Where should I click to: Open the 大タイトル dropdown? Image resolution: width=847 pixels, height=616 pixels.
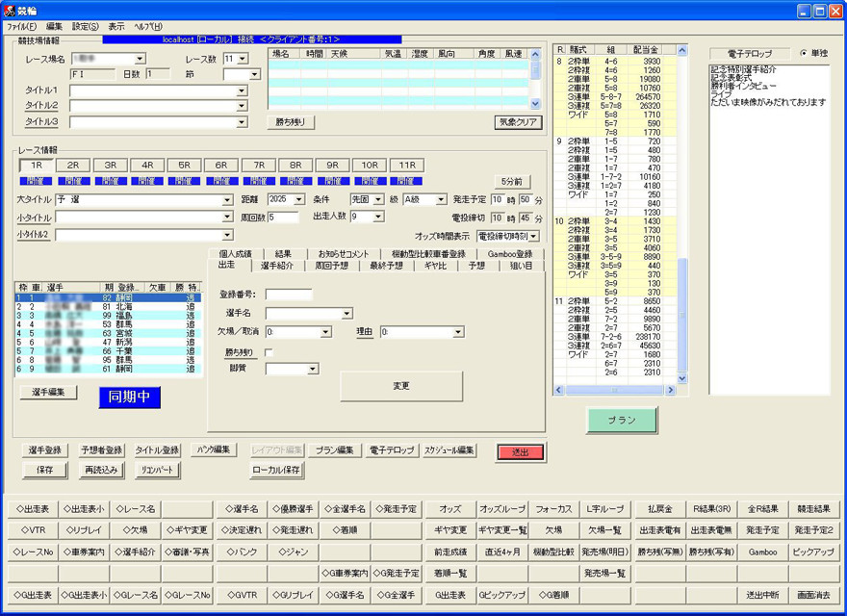click(227, 200)
